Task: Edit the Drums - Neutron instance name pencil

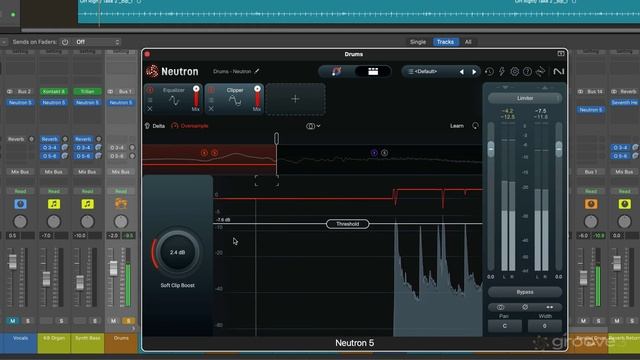Action: click(257, 71)
